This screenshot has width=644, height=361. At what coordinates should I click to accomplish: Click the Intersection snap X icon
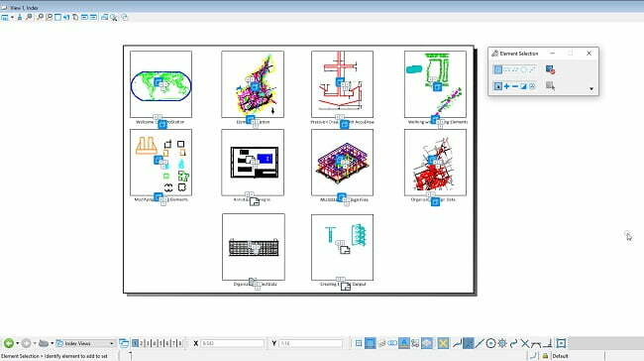(525, 343)
